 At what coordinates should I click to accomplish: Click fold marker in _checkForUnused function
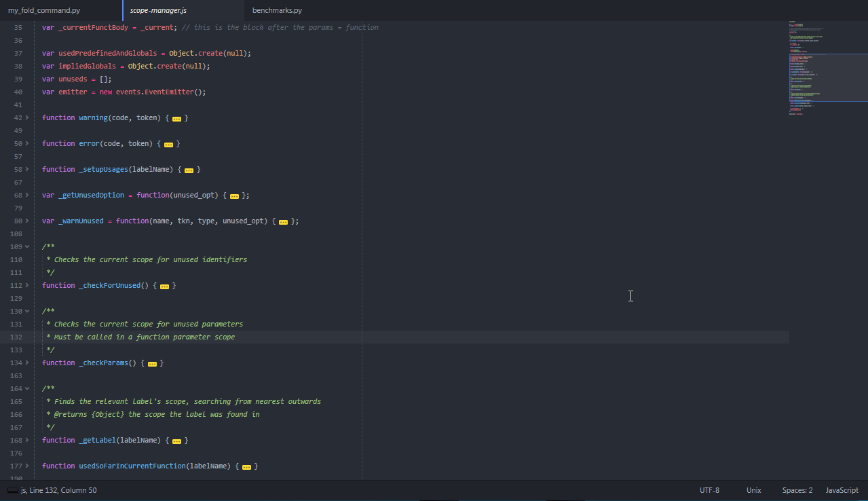pos(164,286)
